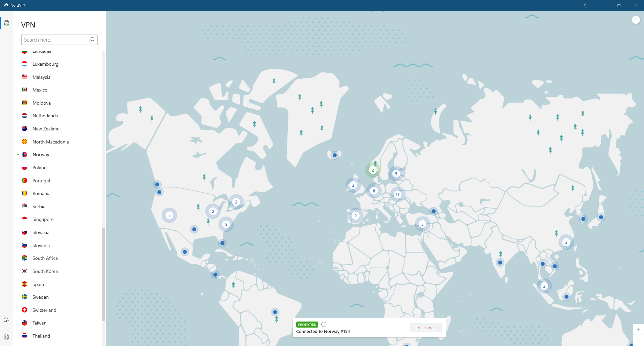Focus the Search here input field

pos(59,40)
